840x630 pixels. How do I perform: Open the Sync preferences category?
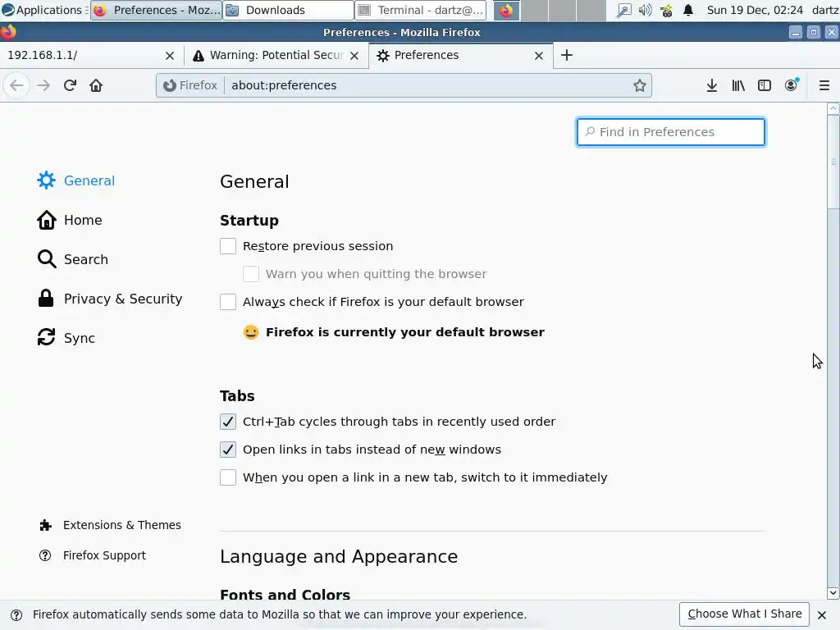(66, 338)
